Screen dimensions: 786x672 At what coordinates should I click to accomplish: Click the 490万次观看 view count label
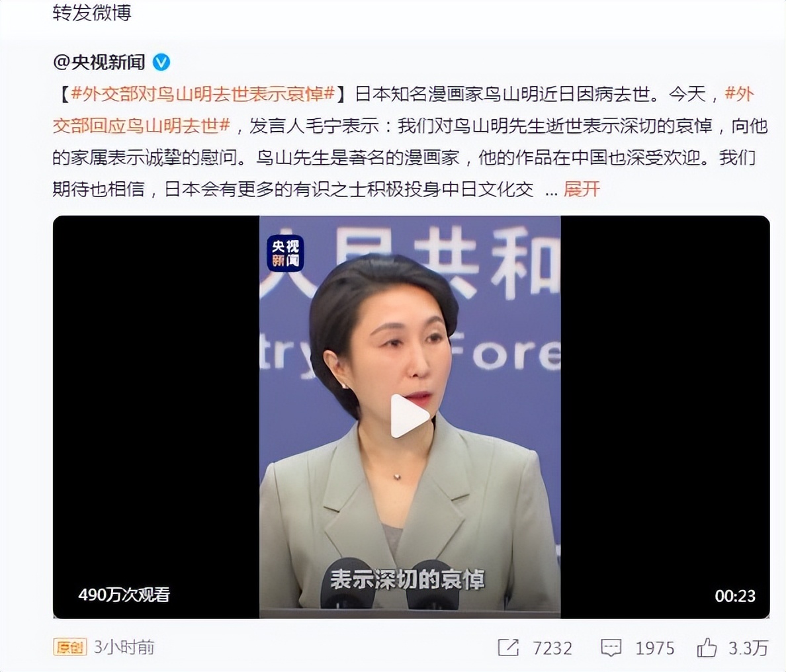click(124, 595)
